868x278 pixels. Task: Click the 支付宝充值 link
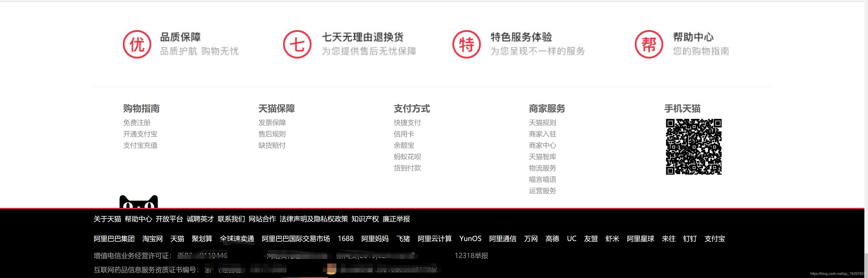pyautogui.click(x=140, y=145)
